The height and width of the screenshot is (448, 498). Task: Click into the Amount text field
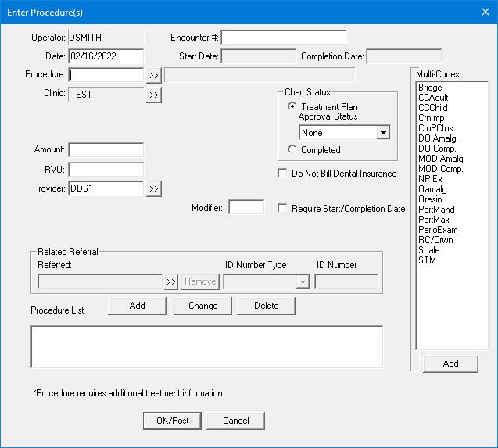click(106, 150)
